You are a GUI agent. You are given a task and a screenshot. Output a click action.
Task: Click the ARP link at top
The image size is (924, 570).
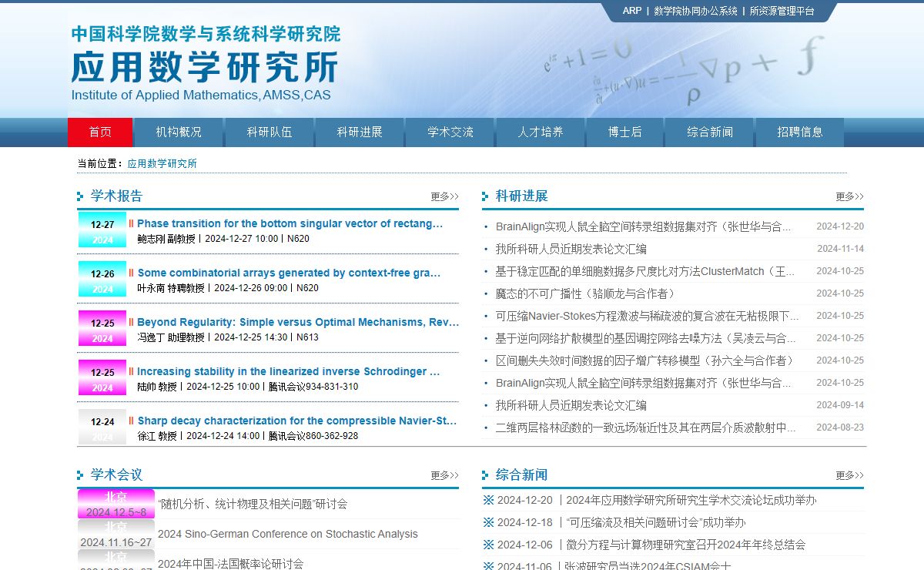631,11
